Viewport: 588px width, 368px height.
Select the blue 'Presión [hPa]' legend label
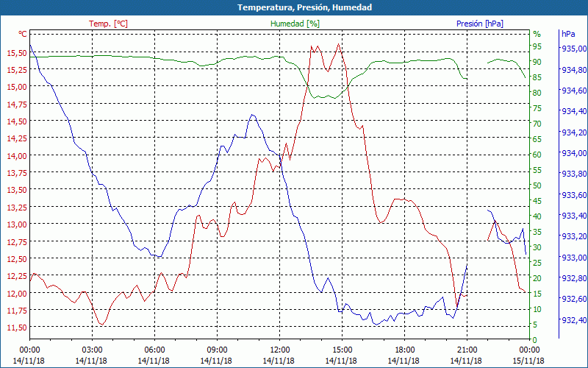tap(480, 24)
